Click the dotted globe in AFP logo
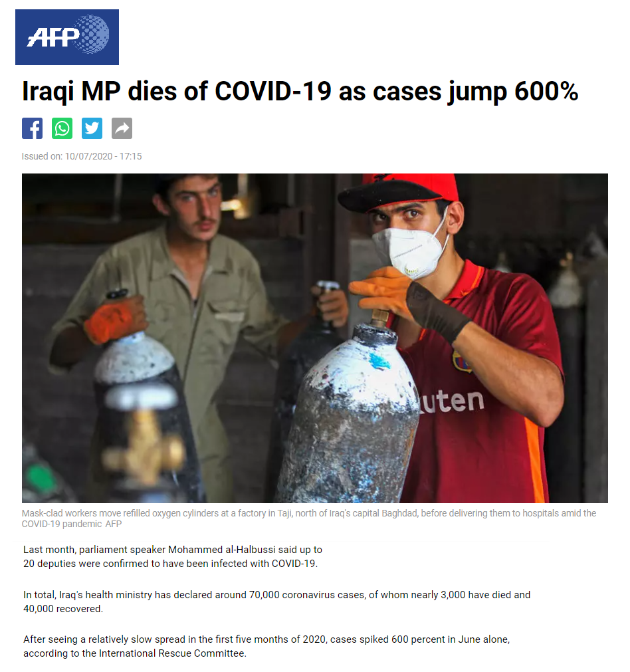 coord(91,35)
